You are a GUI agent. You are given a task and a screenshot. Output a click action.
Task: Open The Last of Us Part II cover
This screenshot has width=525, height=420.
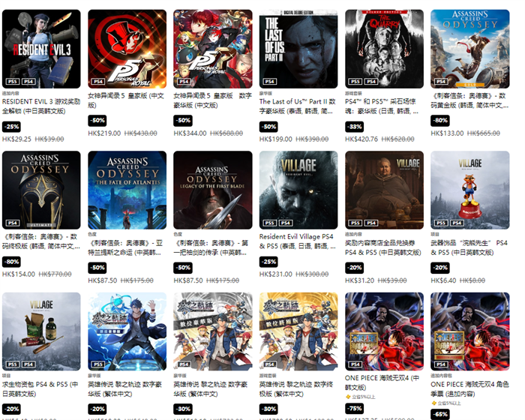(x=298, y=49)
